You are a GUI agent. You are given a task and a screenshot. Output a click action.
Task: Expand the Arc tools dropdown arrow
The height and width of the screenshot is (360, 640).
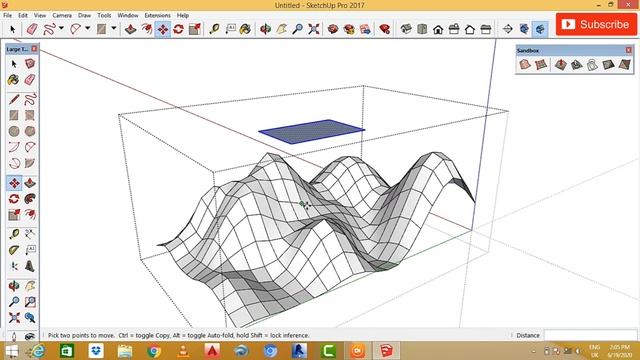[87, 29]
